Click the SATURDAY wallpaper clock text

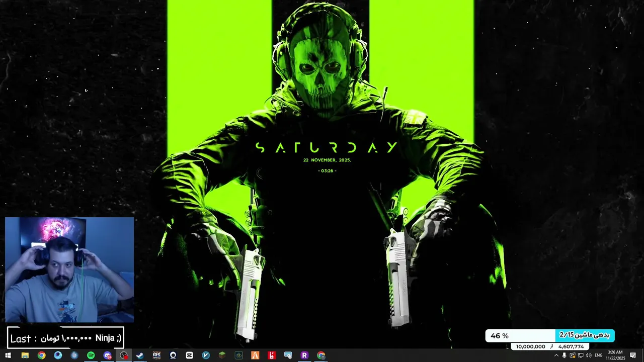[327, 147]
